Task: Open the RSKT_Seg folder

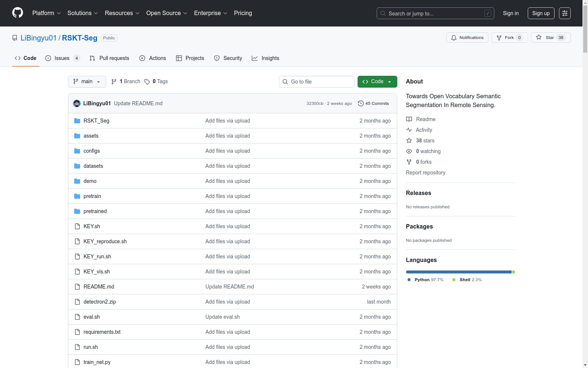Action: (x=96, y=121)
